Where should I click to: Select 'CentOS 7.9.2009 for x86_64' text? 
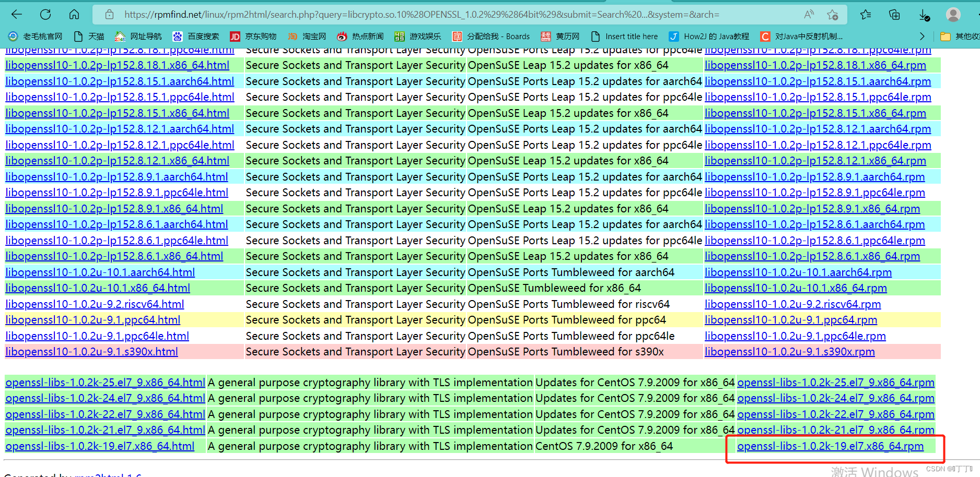(604, 446)
